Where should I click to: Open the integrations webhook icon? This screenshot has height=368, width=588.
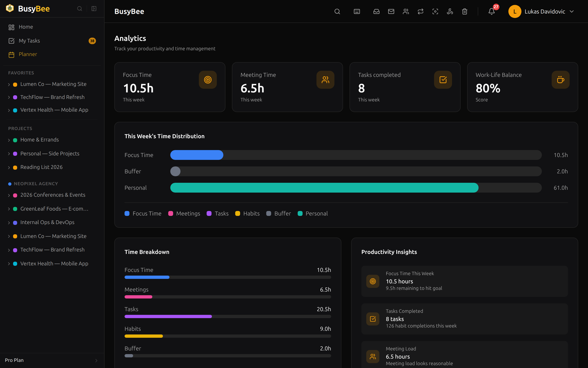click(x=450, y=11)
